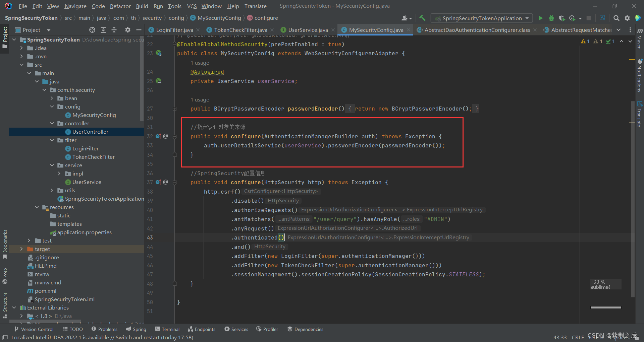Image resolution: width=644 pixels, height=342 pixels.
Task: Click cursor position 43:33 in status bar
Action: pos(560,338)
